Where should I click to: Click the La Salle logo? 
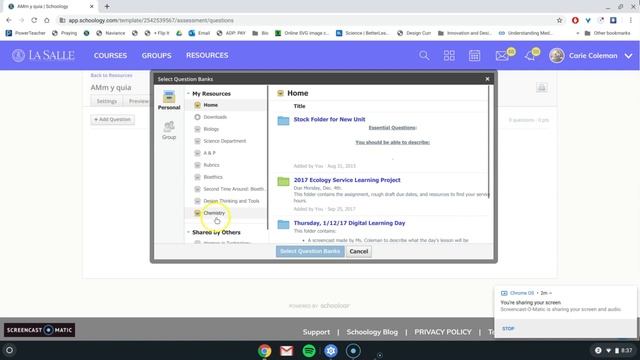(x=43, y=56)
